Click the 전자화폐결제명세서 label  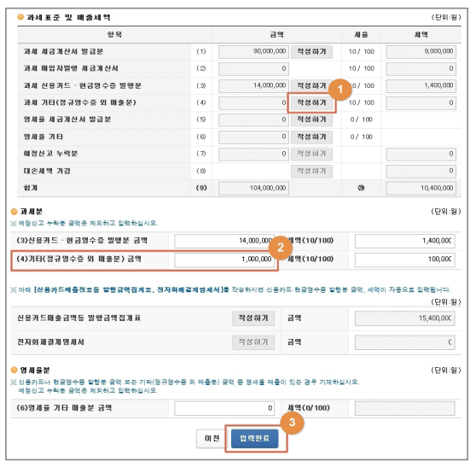tap(50, 342)
